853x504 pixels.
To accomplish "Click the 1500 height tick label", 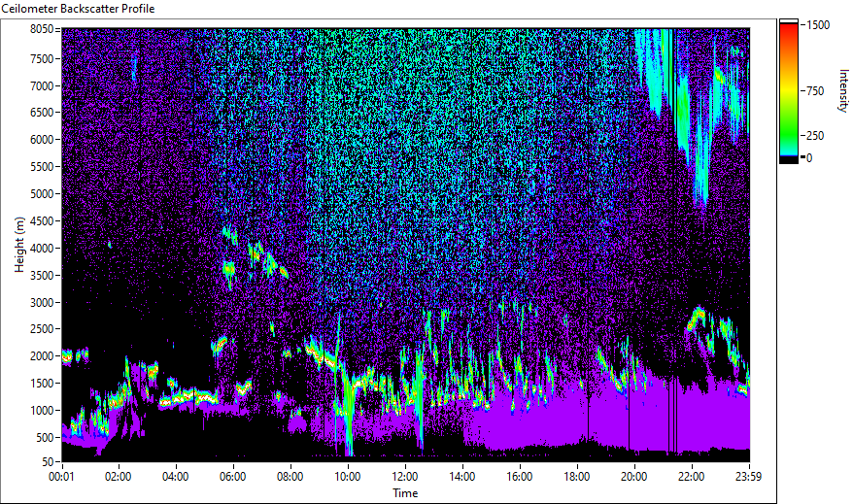I will (42, 384).
